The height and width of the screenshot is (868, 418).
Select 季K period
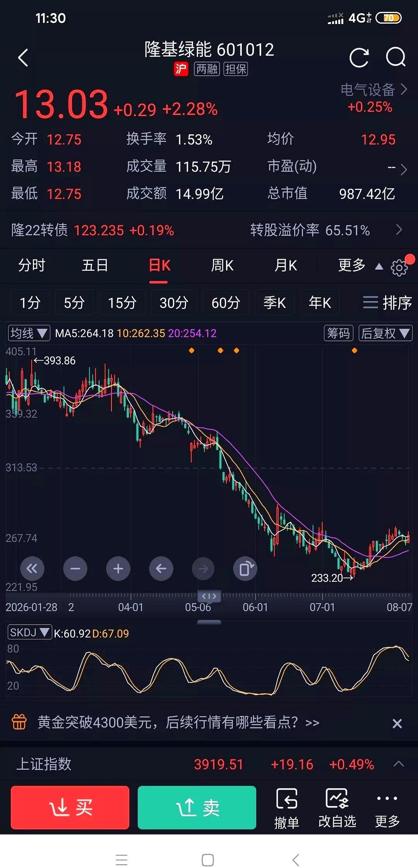pyautogui.click(x=274, y=302)
